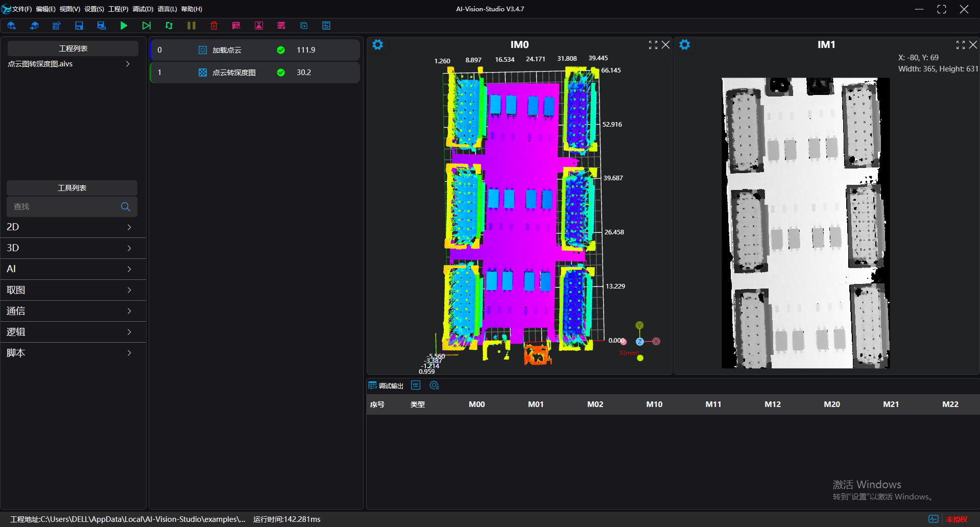Click the green status check of 点云转深度图
Viewport: 980px width, 527px height.
(281, 73)
